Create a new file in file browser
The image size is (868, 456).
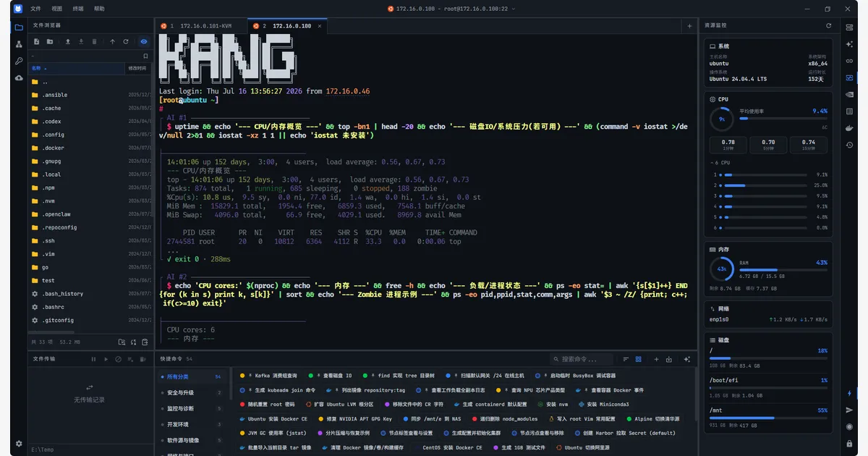(x=36, y=42)
